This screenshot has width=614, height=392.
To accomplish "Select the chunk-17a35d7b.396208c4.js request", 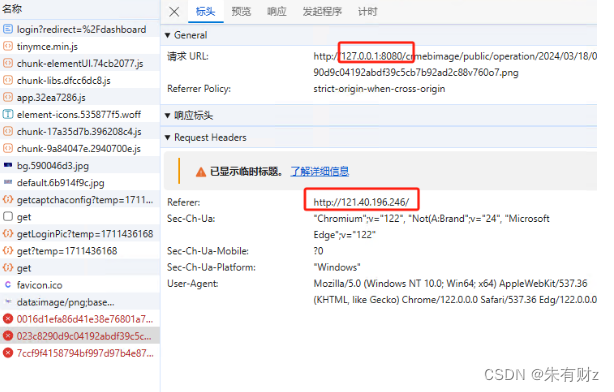I will pyautogui.click(x=80, y=132).
